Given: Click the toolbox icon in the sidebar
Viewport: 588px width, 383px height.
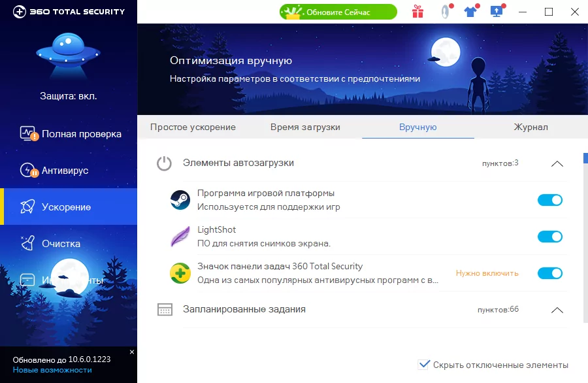Looking at the screenshot, I should pos(27,280).
